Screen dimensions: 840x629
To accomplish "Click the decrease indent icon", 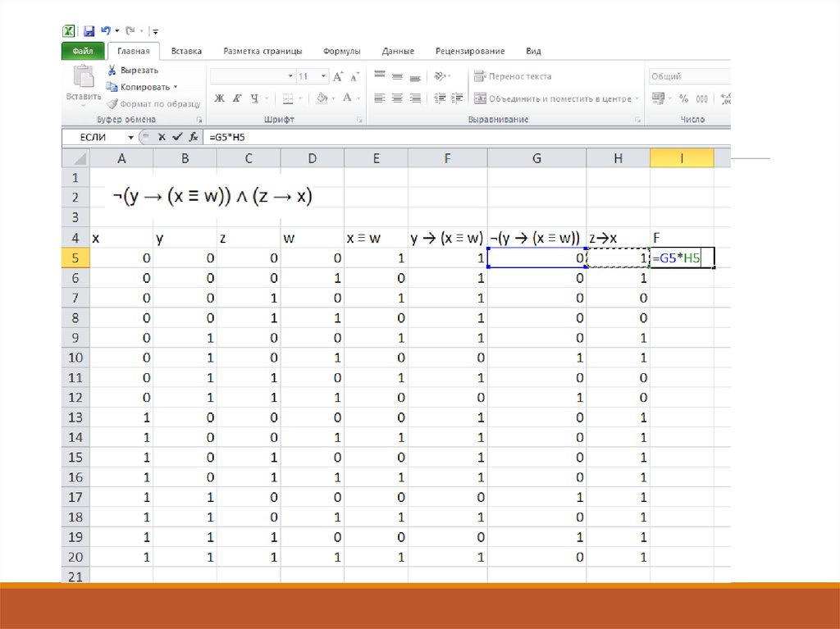I will click(x=440, y=98).
